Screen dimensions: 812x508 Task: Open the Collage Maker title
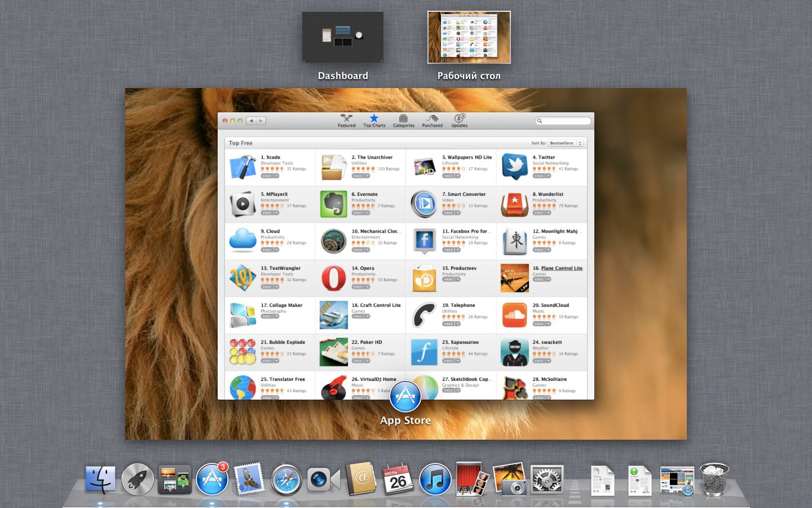coord(281,305)
